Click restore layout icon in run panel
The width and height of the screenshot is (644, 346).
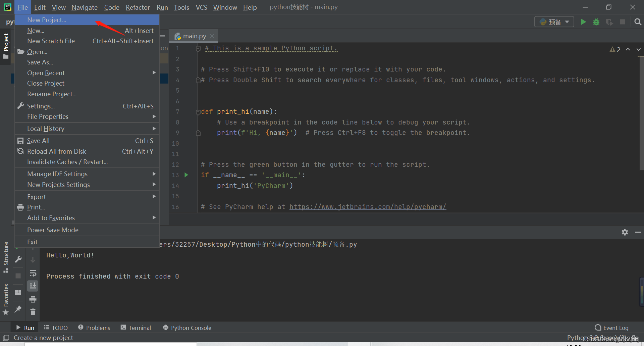pyautogui.click(x=18, y=293)
